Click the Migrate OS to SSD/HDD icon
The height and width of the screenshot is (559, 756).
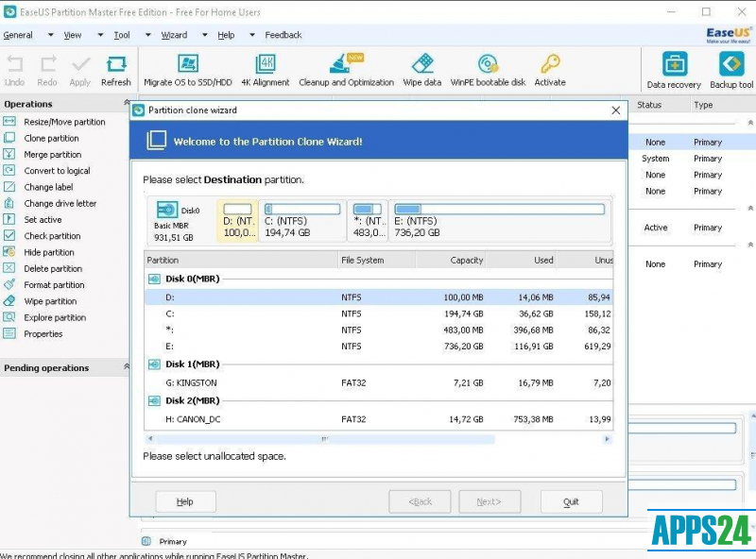coord(187,64)
